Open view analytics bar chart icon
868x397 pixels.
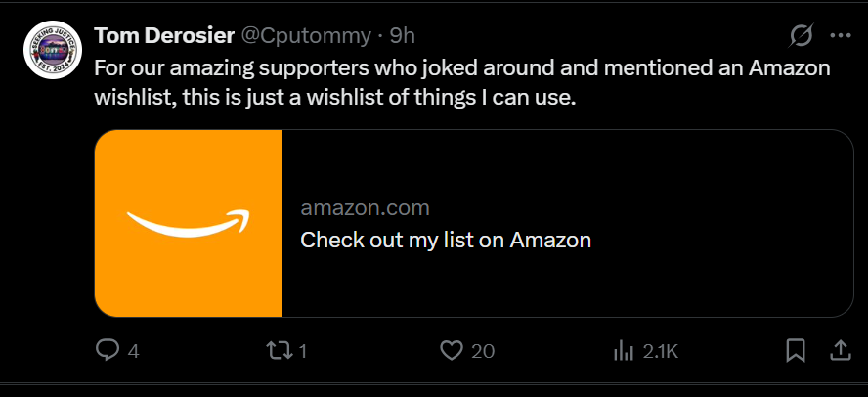[x=623, y=350]
